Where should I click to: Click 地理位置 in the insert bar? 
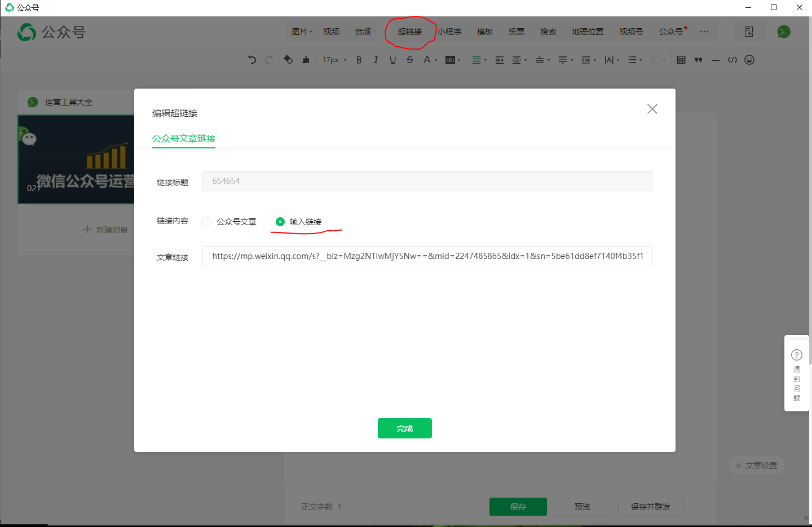(588, 32)
